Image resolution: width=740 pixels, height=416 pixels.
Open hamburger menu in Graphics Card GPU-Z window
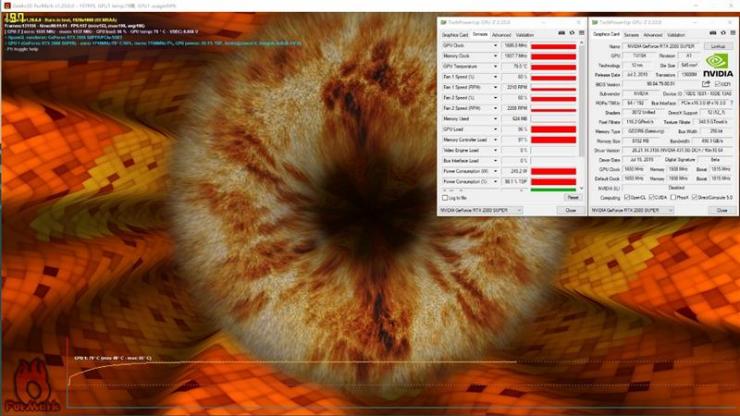point(733,33)
